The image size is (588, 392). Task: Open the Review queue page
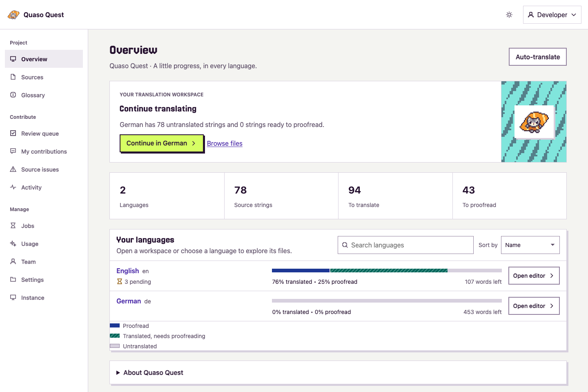44,133
